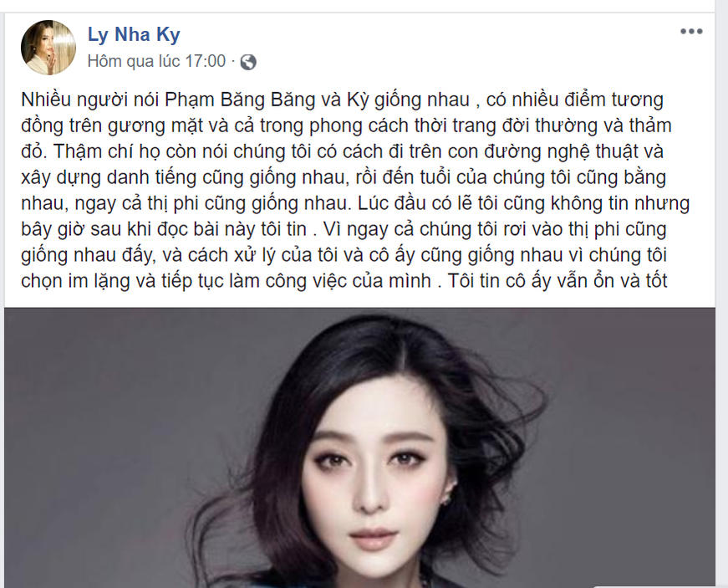
Task: Click the words "Nhiều người nói" opening the post
Action: [90, 100]
